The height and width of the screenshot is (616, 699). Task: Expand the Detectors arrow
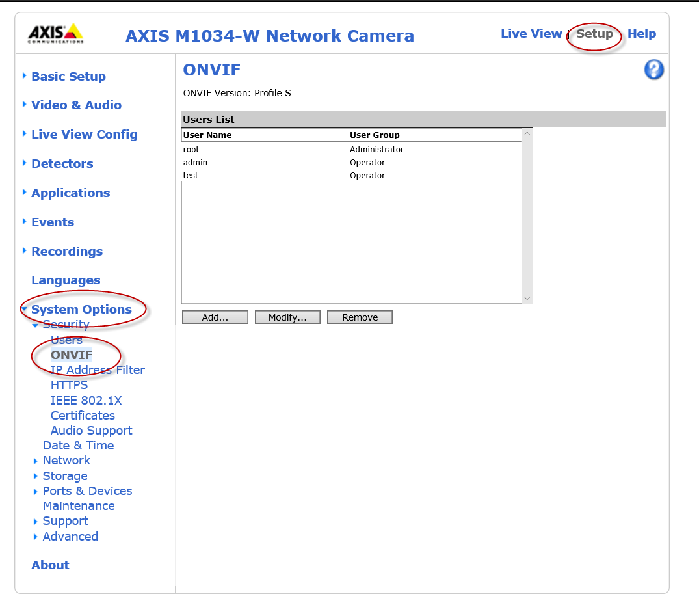(25, 163)
